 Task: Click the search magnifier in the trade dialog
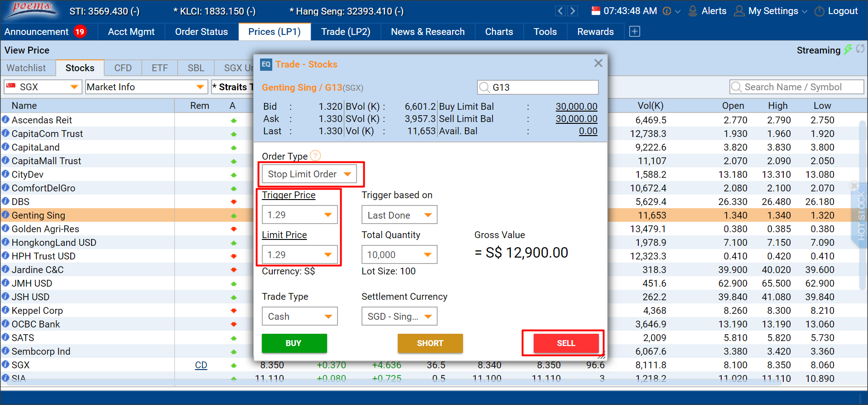484,87
